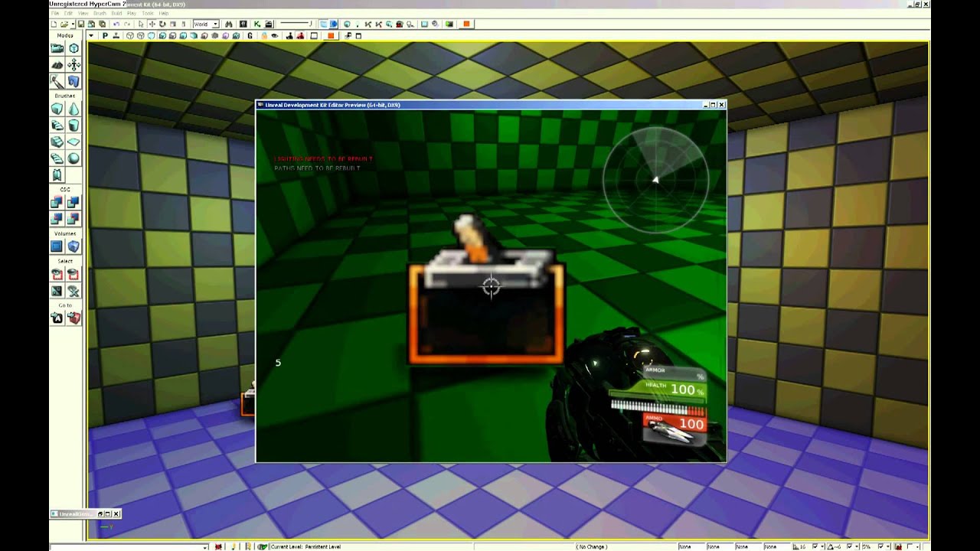Viewport: 980px width, 551px height.
Task: Expand status bar command dropdown arrow
Action: click(205, 546)
